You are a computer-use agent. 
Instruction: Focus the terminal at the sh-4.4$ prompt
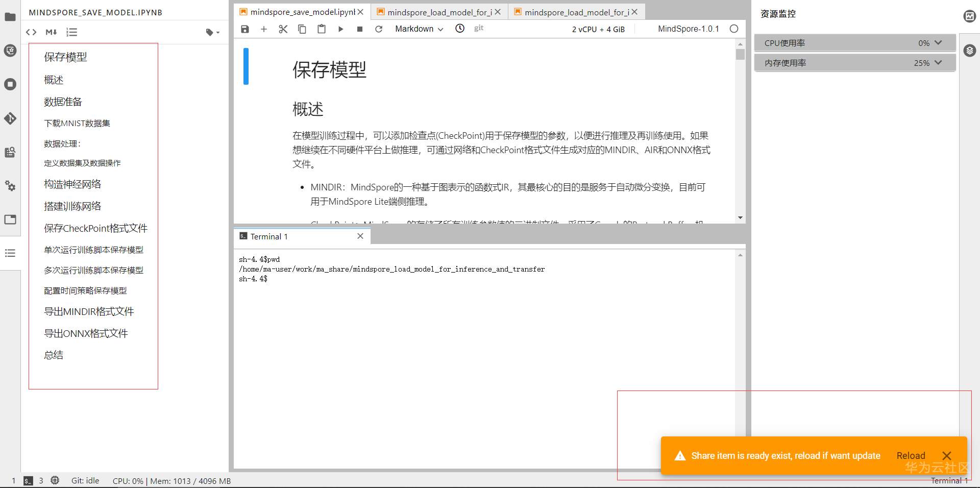coord(253,279)
